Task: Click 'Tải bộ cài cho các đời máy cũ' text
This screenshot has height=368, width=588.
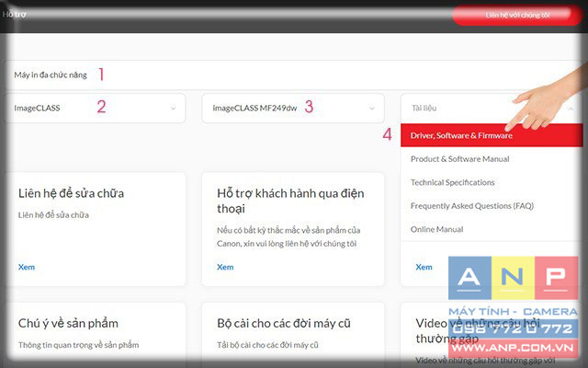Action: [267, 345]
